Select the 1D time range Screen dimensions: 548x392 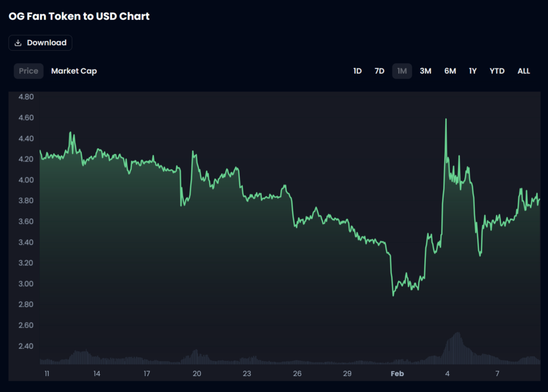click(x=357, y=71)
